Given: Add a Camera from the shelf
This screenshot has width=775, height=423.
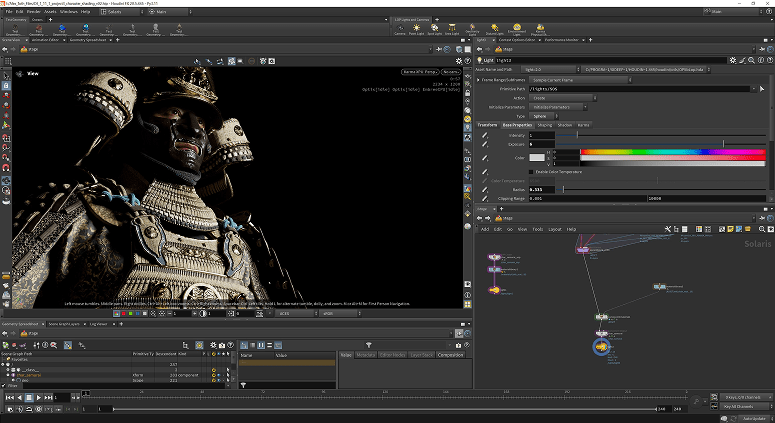Looking at the screenshot, I should point(399,30).
